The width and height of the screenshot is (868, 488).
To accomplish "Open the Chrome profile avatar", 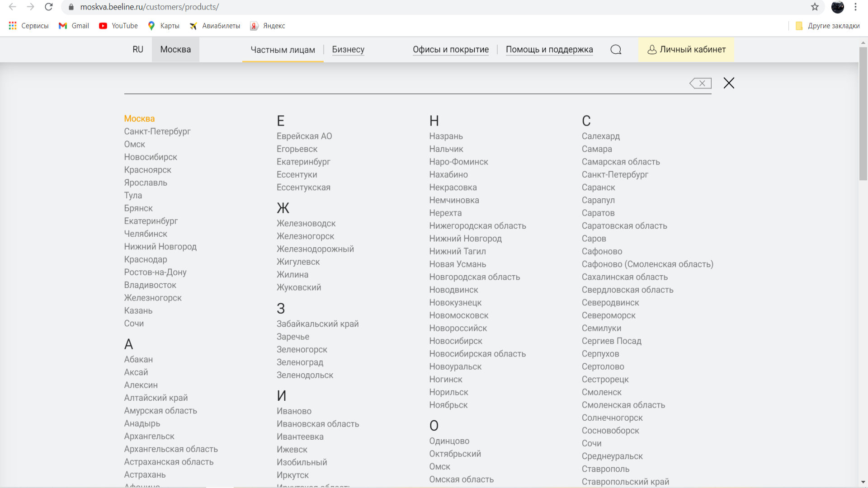I will pyautogui.click(x=838, y=7).
